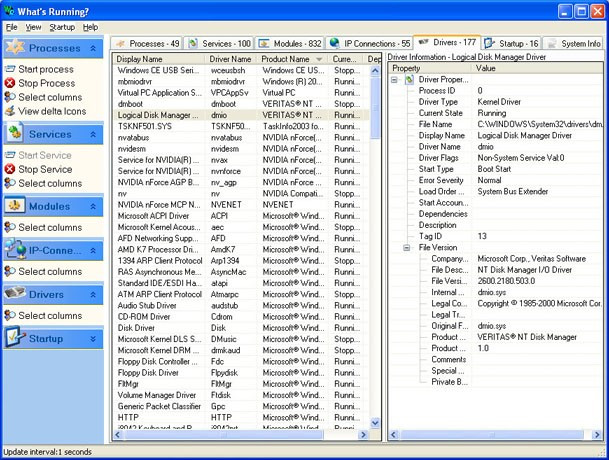The image size is (609, 460).
Task: Click the Modules panel header icon
Action: click(x=15, y=205)
